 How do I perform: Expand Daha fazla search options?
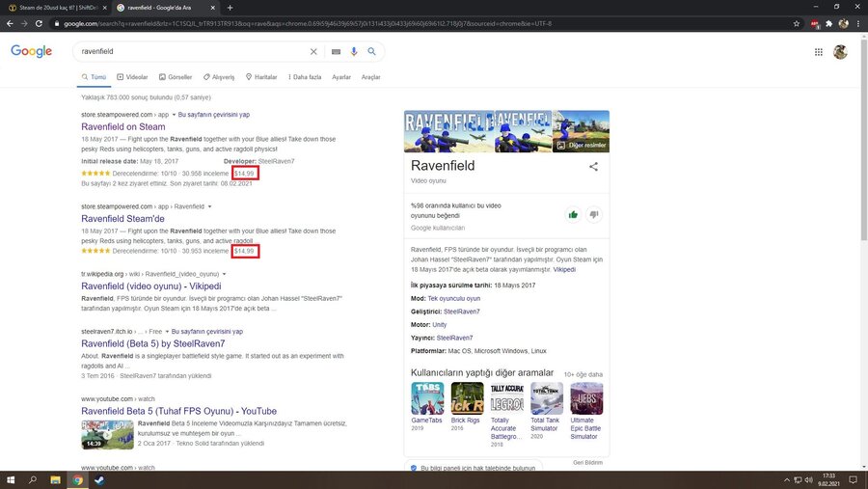[x=305, y=77]
